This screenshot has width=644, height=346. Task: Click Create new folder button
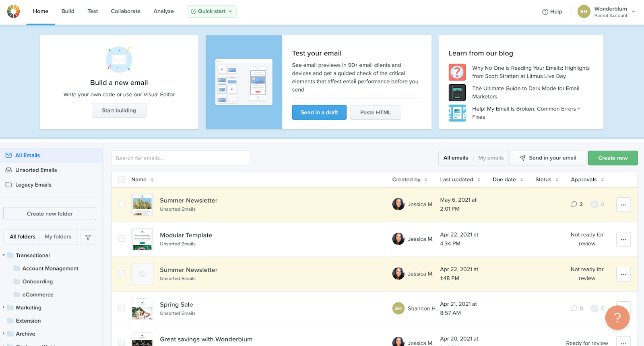tap(50, 214)
